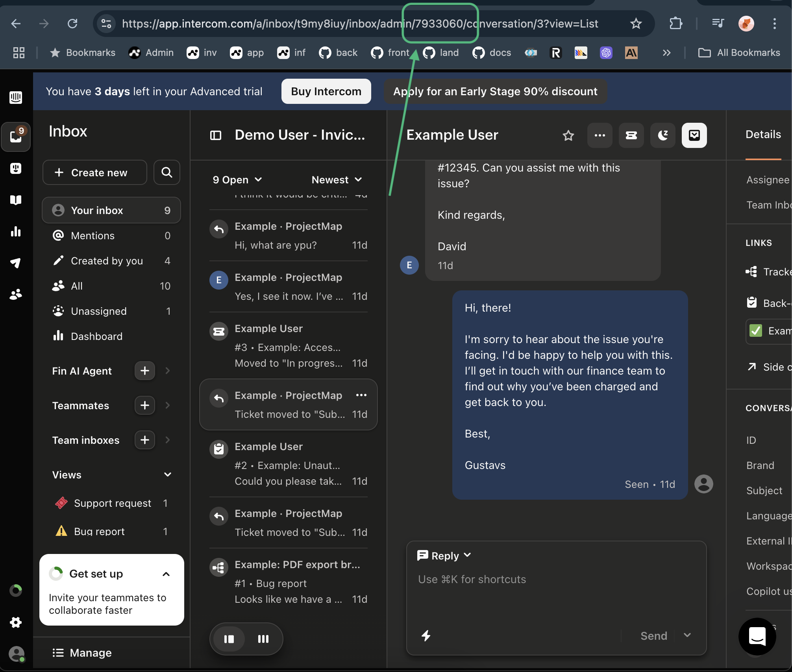Click the lightning shortcuts icon in the composer
The height and width of the screenshot is (672, 792).
(x=426, y=636)
